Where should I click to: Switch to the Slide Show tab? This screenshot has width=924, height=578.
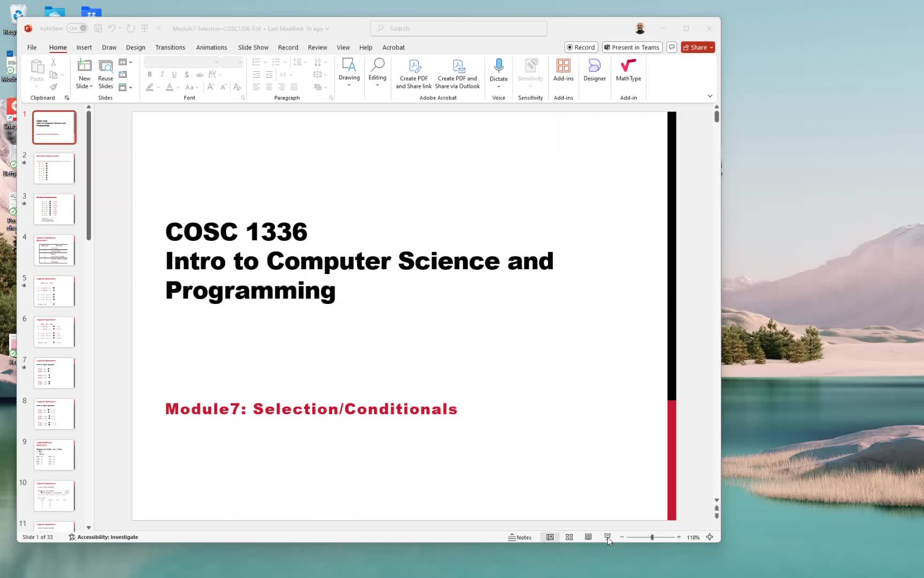tap(253, 48)
